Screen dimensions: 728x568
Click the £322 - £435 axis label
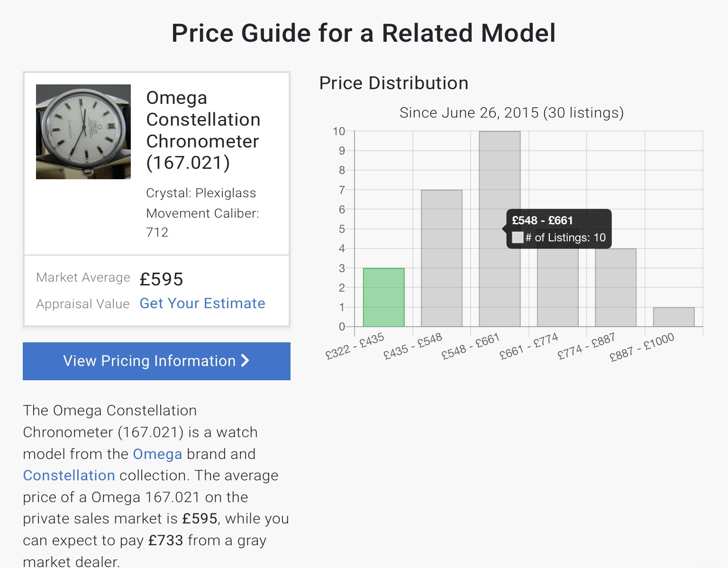(355, 347)
